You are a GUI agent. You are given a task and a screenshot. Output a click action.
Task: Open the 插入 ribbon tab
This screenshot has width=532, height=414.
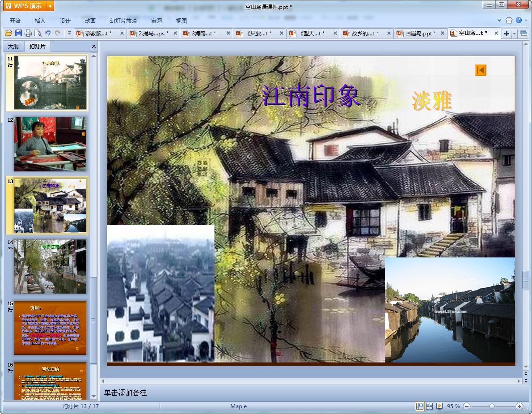40,21
